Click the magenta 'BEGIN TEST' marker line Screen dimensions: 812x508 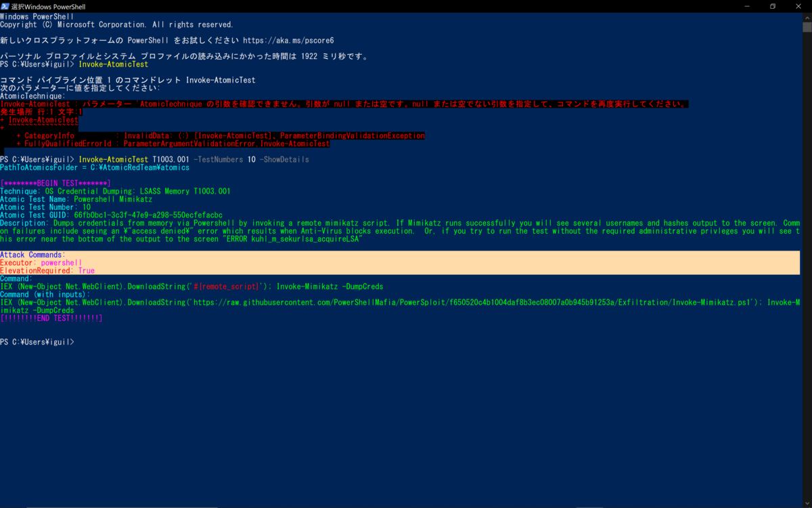(55, 184)
